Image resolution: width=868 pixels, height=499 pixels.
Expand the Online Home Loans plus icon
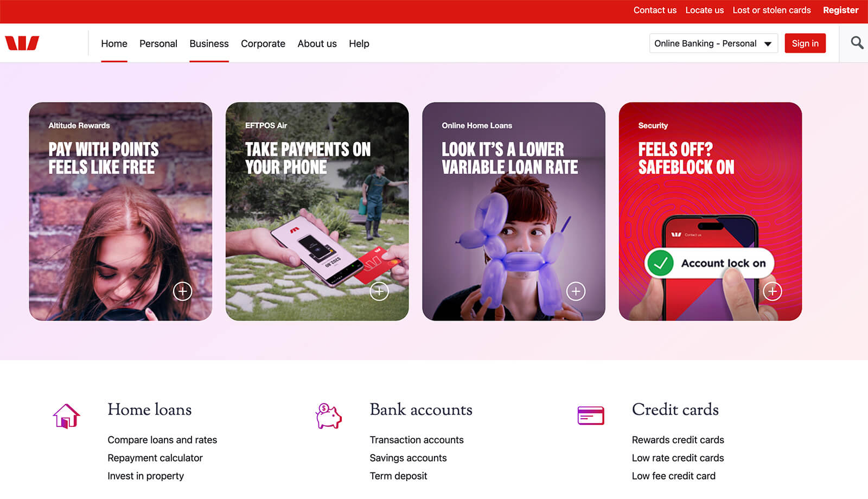tap(576, 291)
